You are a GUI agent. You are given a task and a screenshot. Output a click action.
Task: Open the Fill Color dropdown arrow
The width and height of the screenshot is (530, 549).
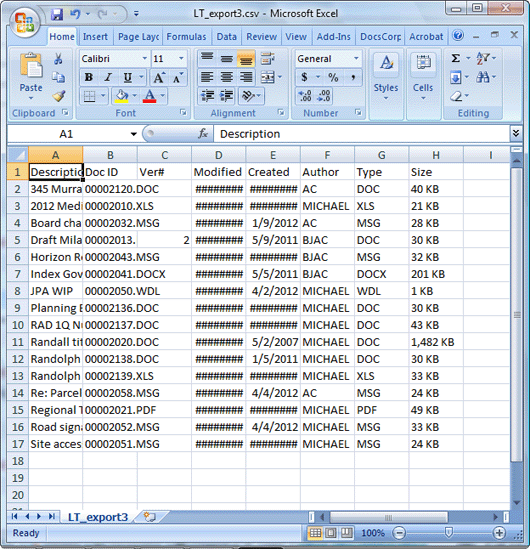(134, 96)
